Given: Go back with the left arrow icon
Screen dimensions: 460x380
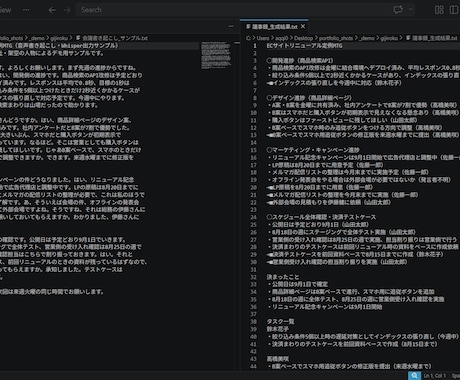Looking at the screenshot, I should point(52,10).
